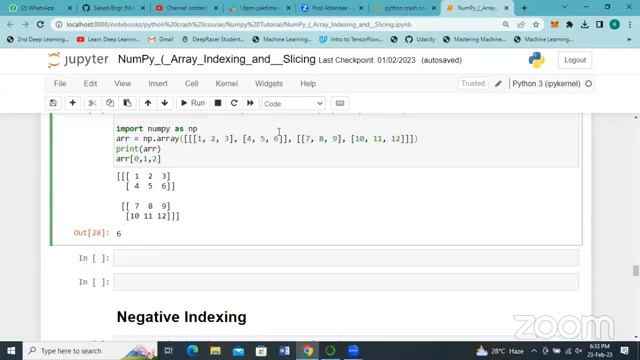
Task: Restart kernel and run all icon
Action: (x=250, y=103)
